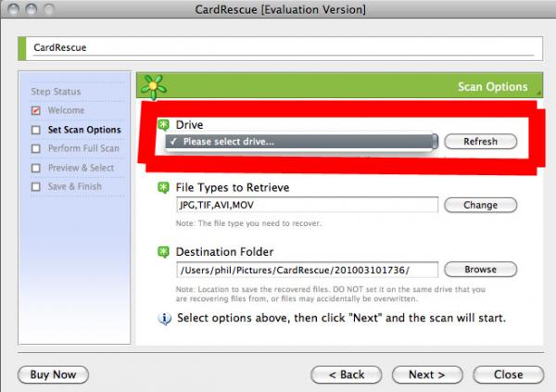The height and width of the screenshot is (392, 556).
Task: Toggle the Set Scan Options checkbox
Action: pyautogui.click(x=36, y=130)
